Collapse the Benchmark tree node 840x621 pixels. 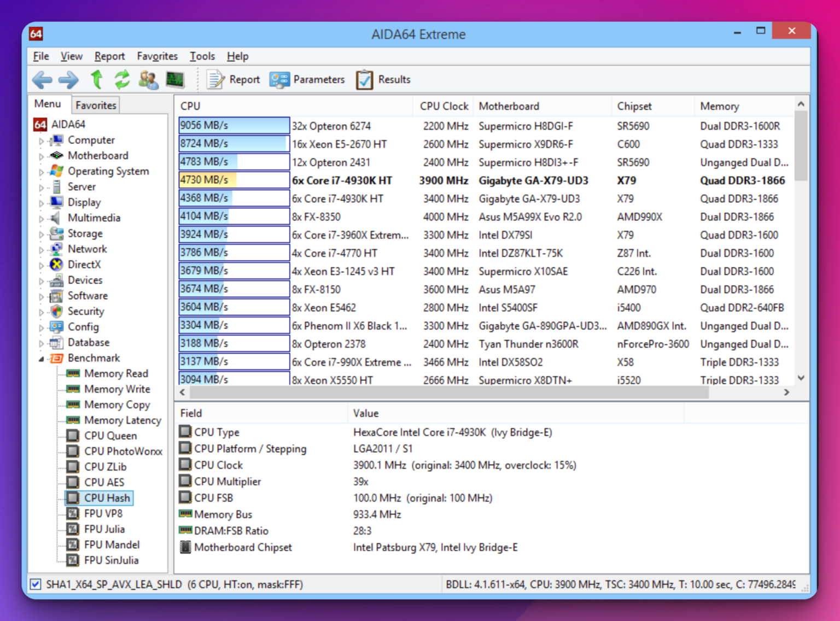click(41, 358)
